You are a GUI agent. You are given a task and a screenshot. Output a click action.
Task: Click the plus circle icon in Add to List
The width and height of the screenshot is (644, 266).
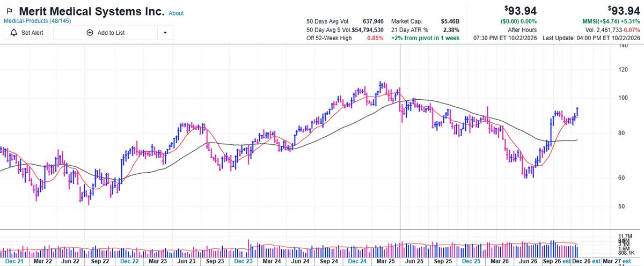tap(90, 33)
